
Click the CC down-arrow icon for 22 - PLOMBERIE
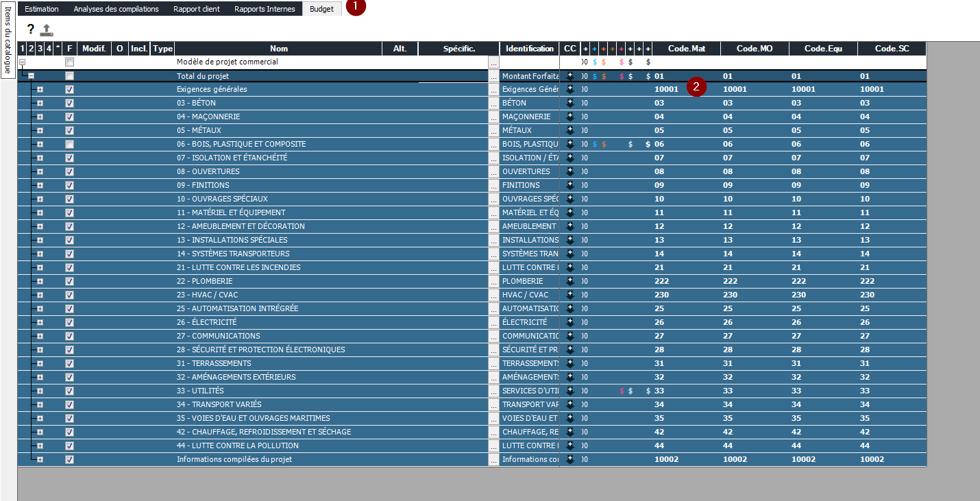coord(569,281)
